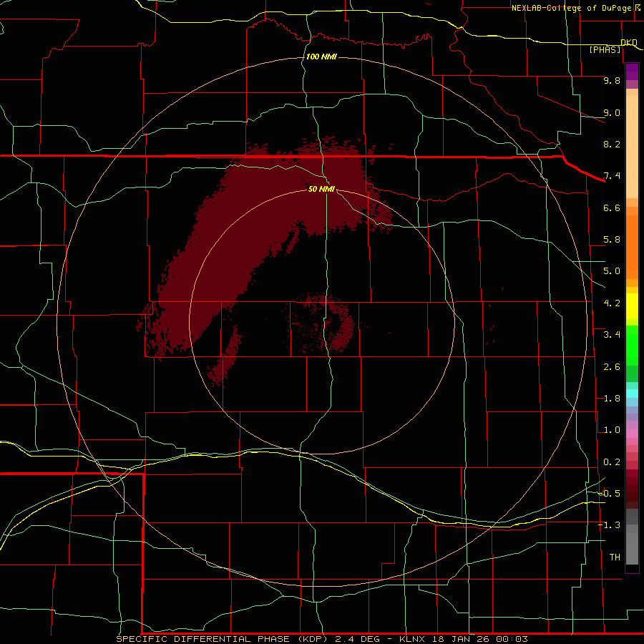Click the -1.3 scale label
Screen dimensions: 644x644
pos(609,525)
